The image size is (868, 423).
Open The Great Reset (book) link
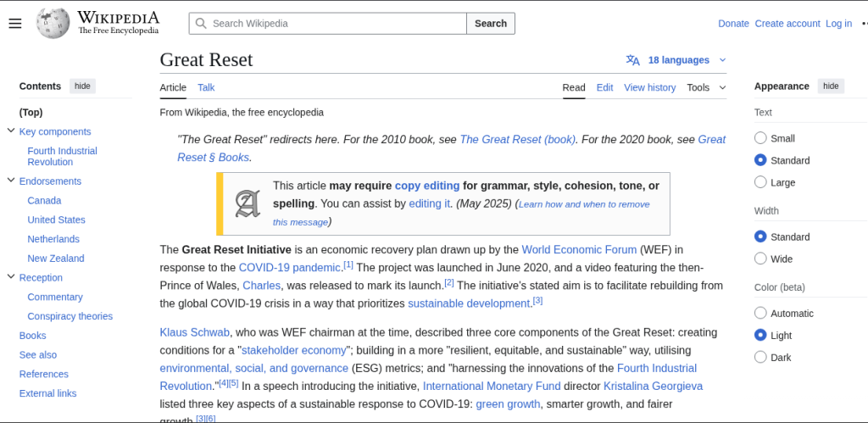[518, 140]
